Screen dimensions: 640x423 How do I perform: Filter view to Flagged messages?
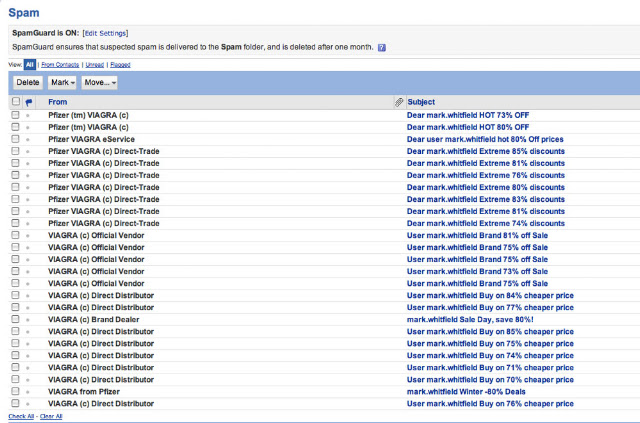[x=120, y=65]
